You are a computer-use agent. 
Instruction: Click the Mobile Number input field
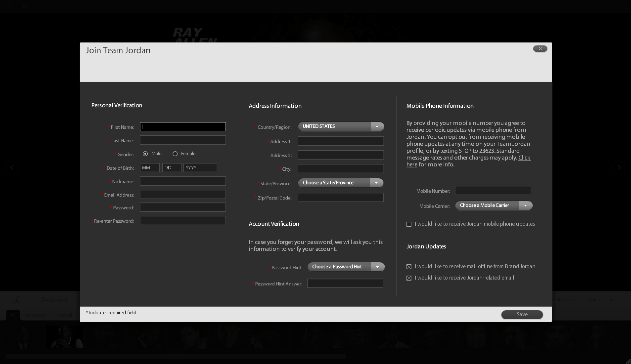[x=493, y=190]
